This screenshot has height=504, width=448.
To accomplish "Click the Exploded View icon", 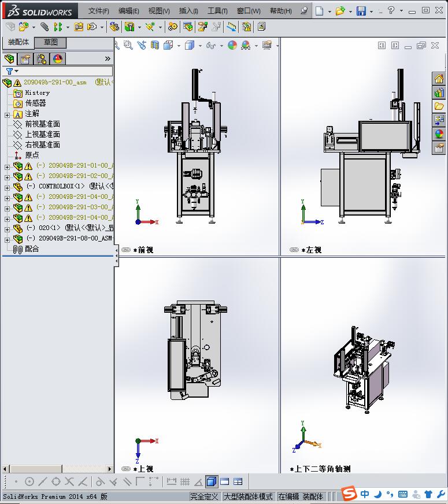I will [202, 27].
